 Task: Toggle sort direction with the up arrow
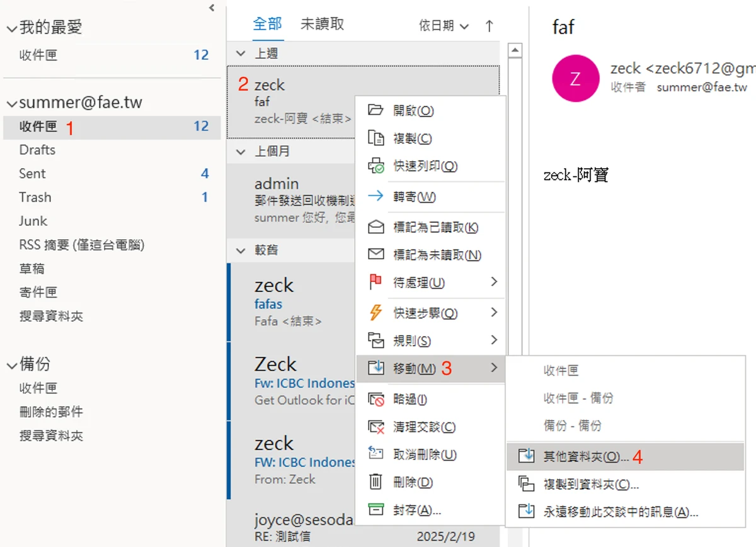click(490, 26)
